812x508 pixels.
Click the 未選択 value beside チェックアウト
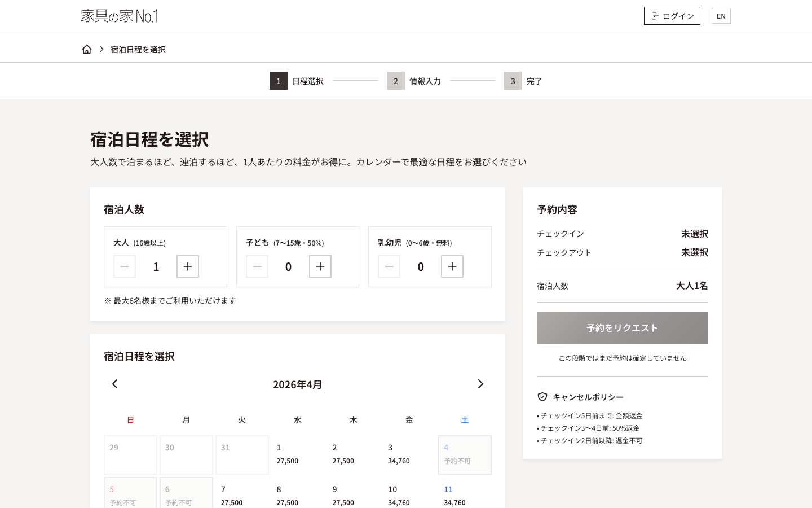694,252
